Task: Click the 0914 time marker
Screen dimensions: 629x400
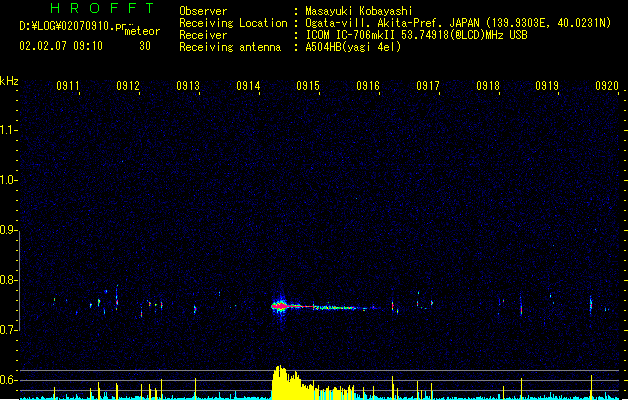Action: click(248, 86)
